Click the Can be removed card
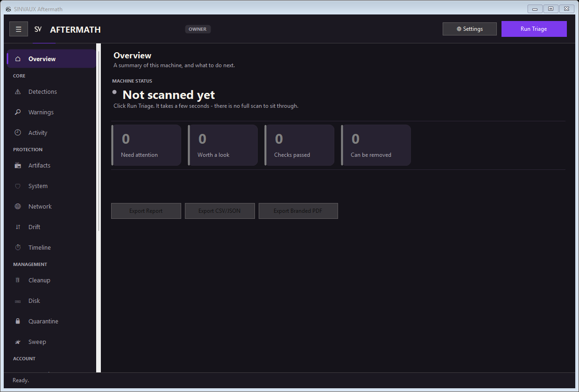Viewport: 579px width, 392px height. [376, 145]
